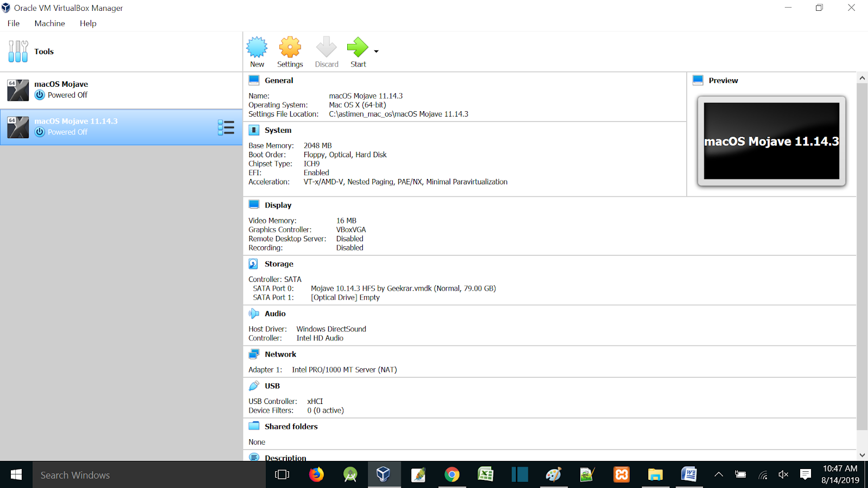Launch Google Chrome from the taskbar
This screenshot has width=868, height=488.
click(452, 474)
